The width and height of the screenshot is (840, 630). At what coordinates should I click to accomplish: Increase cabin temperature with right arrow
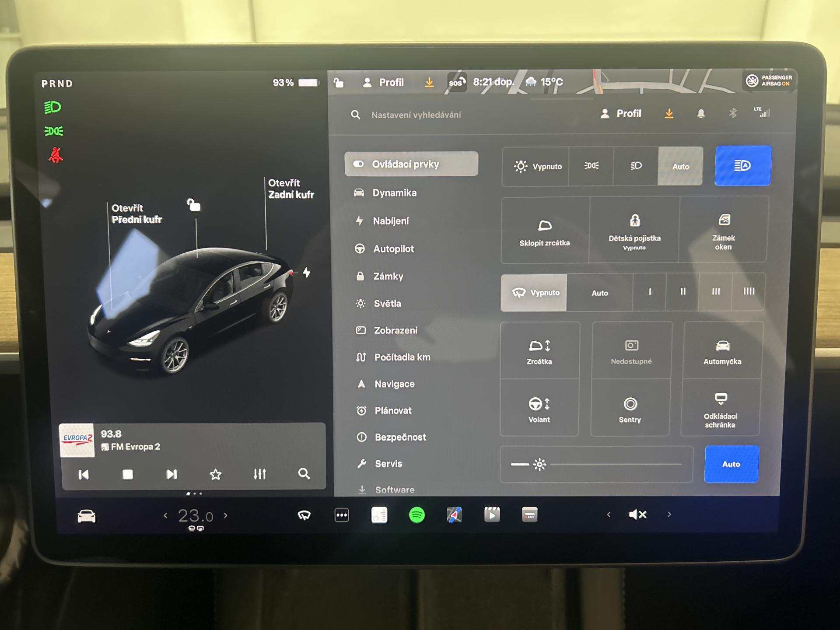tap(226, 515)
